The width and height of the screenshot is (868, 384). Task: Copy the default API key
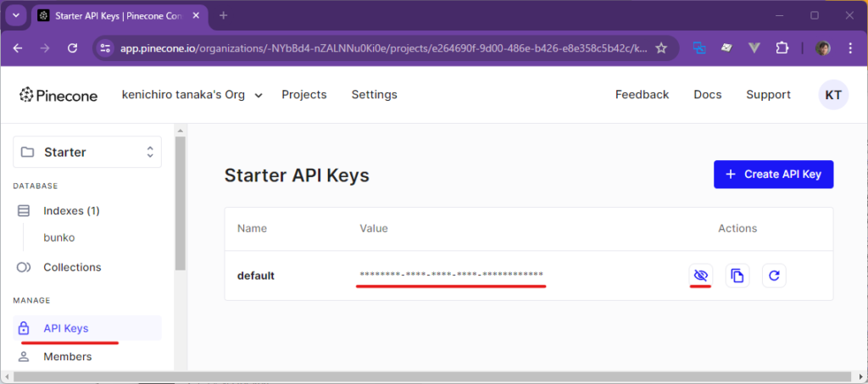click(x=737, y=275)
